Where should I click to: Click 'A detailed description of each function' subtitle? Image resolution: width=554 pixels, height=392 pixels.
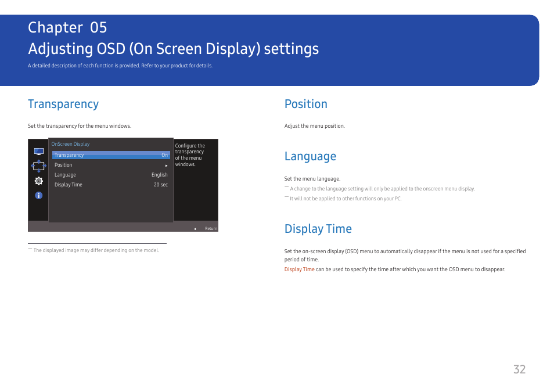pyautogui.click(x=120, y=66)
